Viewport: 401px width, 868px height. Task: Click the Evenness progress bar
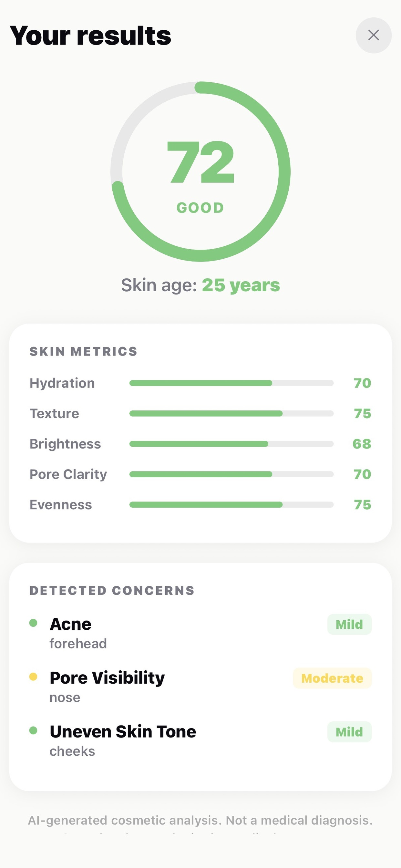231,504
